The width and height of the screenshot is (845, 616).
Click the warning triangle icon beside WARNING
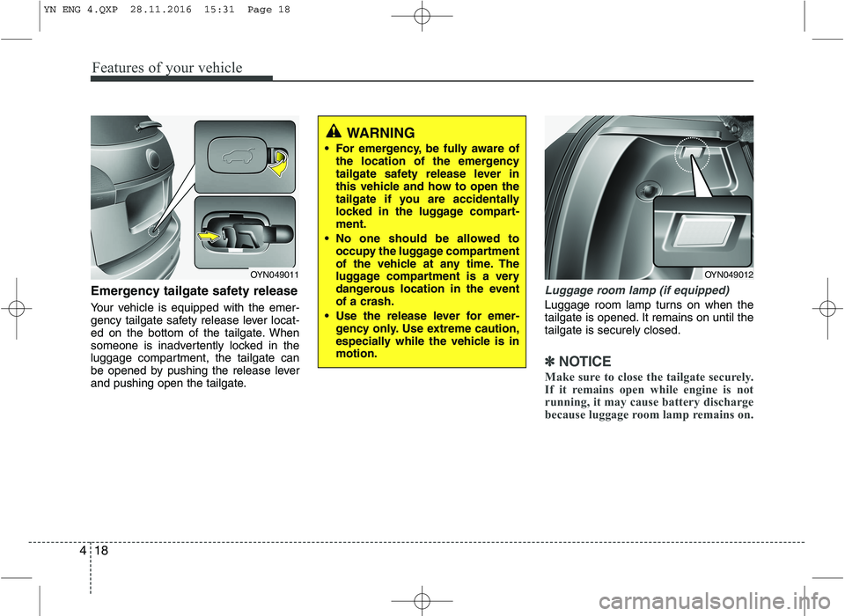tap(334, 131)
